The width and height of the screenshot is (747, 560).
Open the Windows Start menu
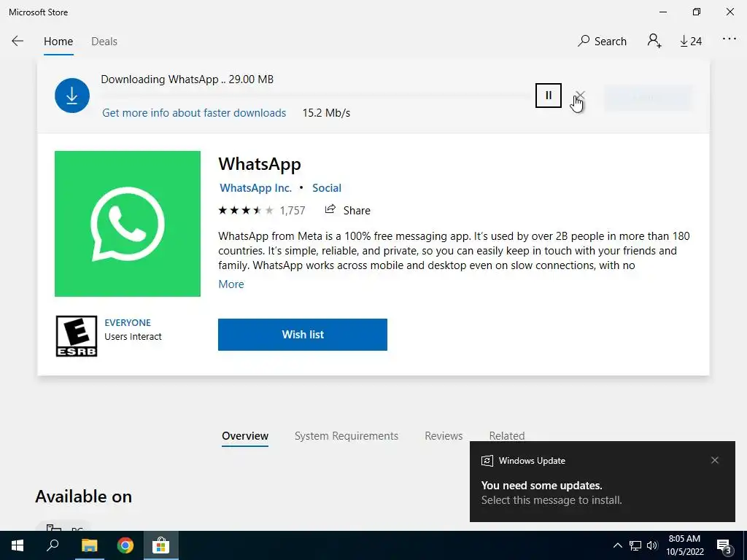click(18, 545)
